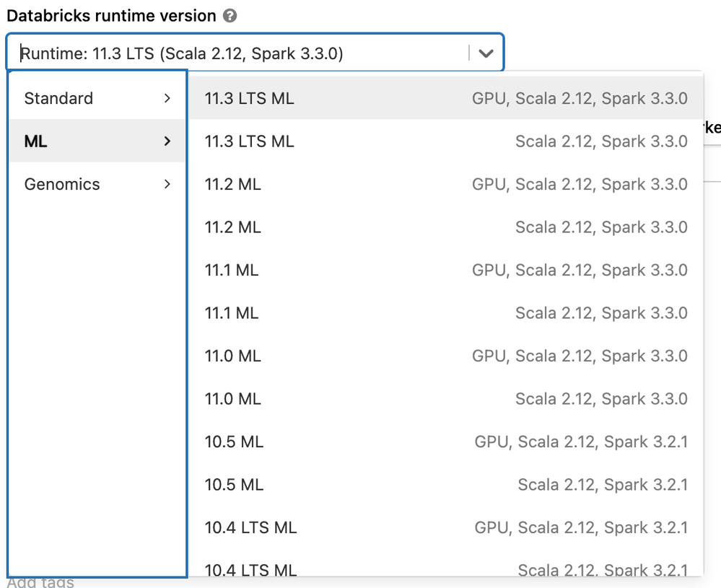Image resolution: width=721 pixels, height=588 pixels.
Task: Click the help icon beside Databricks runtime version
Action: (230, 15)
